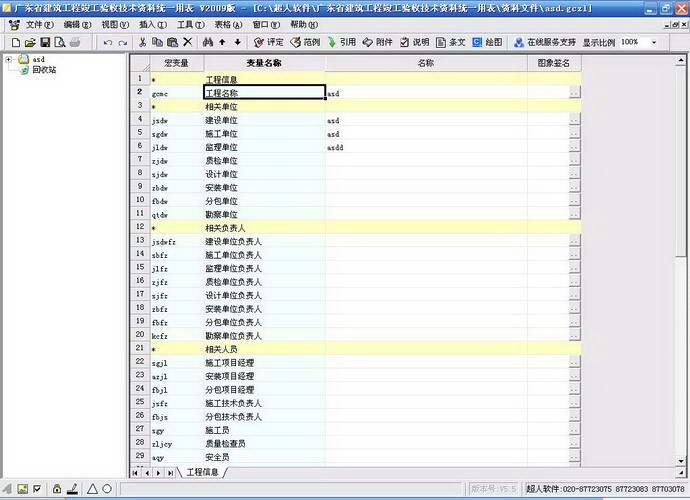This screenshot has height=500, width=690.
Task: Click the ellipsis button in 监理单位 row
Action: (x=574, y=146)
